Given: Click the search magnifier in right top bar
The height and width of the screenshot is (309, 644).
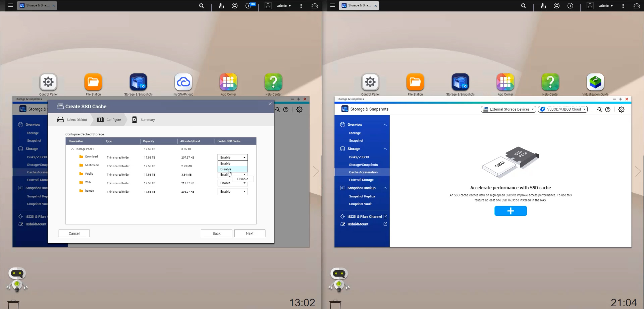Looking at the screenshot, I should (523, 6).
